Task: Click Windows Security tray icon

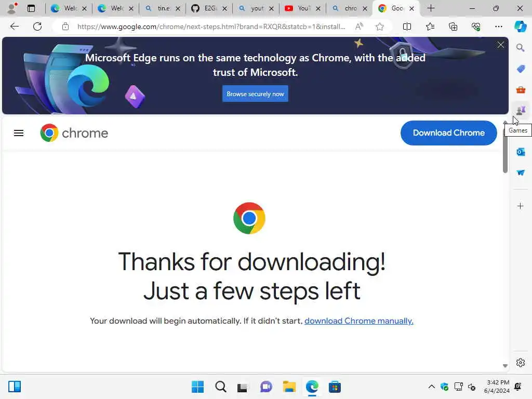Action: 444,387
